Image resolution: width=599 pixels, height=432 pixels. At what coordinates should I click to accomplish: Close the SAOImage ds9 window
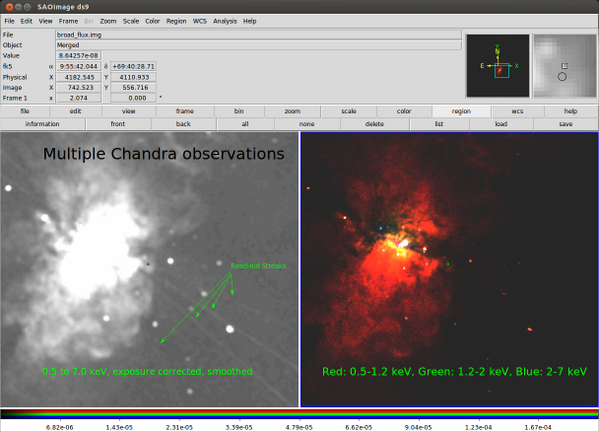coord(9,7)
